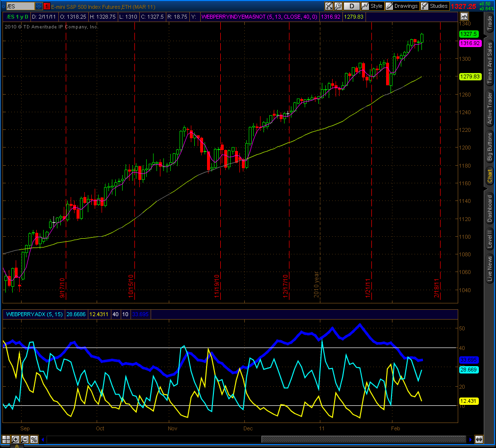Click the blue 33.695 ADX bubble

469,360
